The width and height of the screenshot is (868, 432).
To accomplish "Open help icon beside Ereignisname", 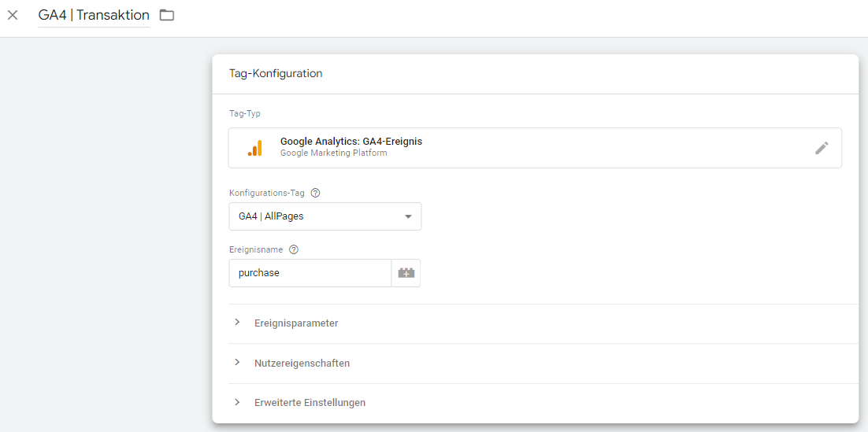I will tap(294, 249).
